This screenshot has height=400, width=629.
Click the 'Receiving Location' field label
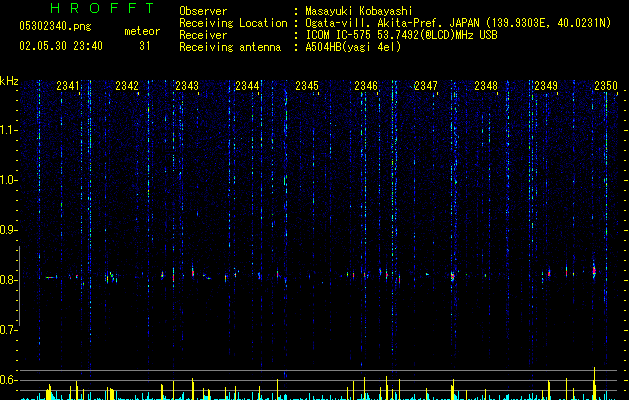tap(233, 23)
